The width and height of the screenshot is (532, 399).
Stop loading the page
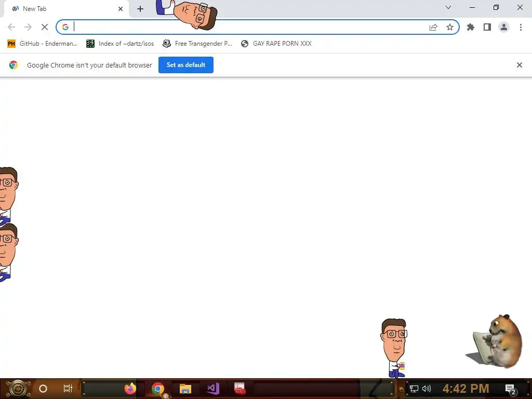point(45,27)
